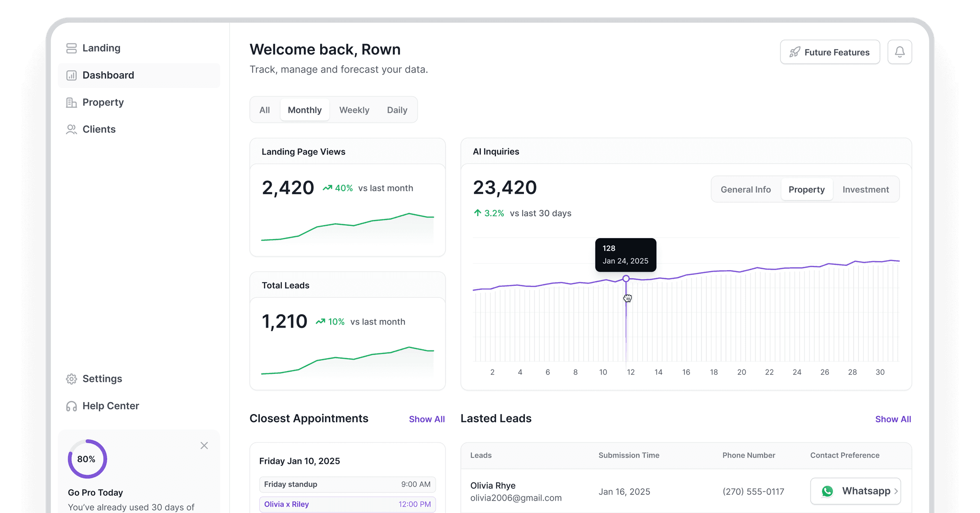Click the Future Features button
Image resolution: width=980 pixels, height=513 pixels.
tap(830, 52)
